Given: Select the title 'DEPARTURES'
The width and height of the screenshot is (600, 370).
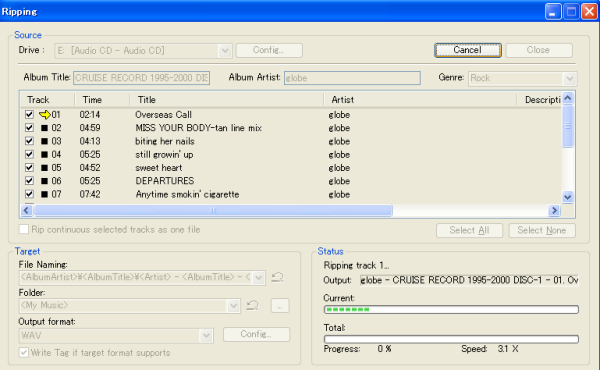Looking at the screenshot, I should click(165, 181).
